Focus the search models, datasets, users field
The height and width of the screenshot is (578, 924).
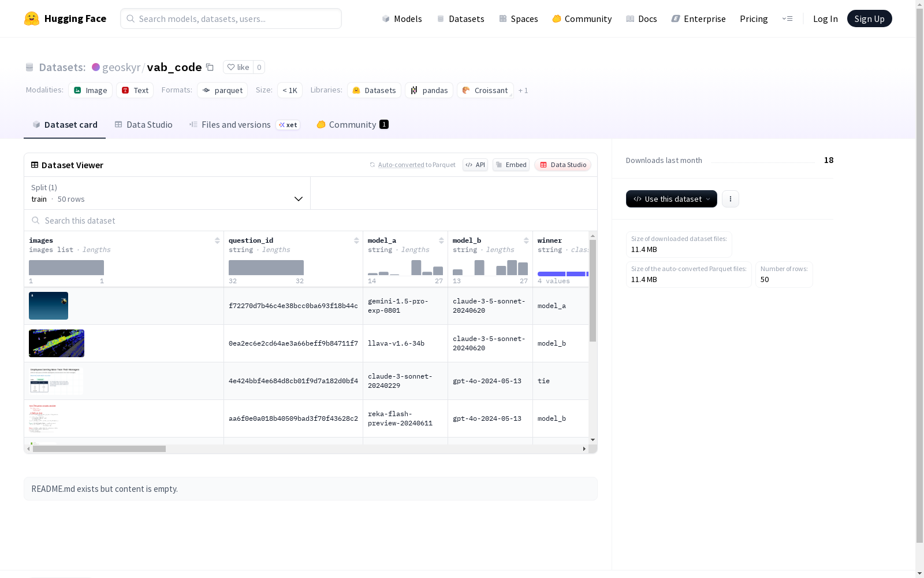(231, 18)
